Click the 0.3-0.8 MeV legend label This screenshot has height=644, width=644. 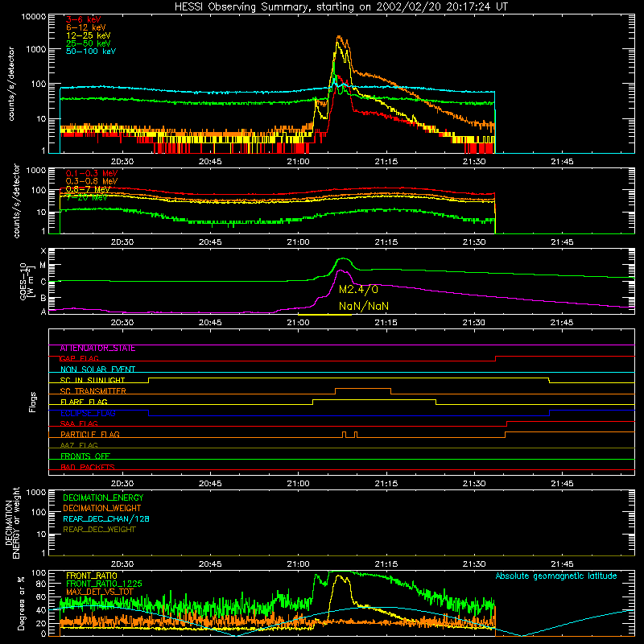pyautogui.click(x=92, y=181)
